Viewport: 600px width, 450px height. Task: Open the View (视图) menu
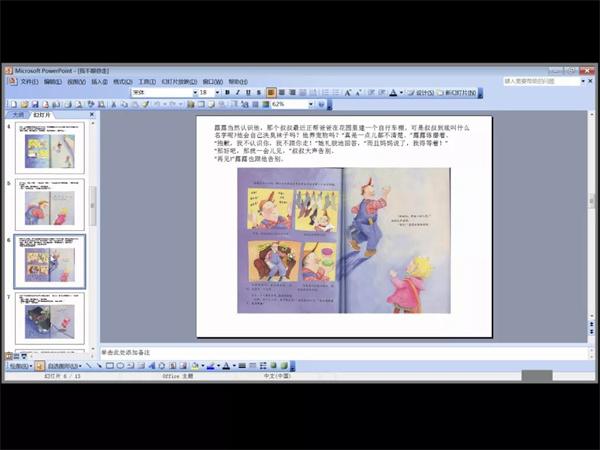76,82
